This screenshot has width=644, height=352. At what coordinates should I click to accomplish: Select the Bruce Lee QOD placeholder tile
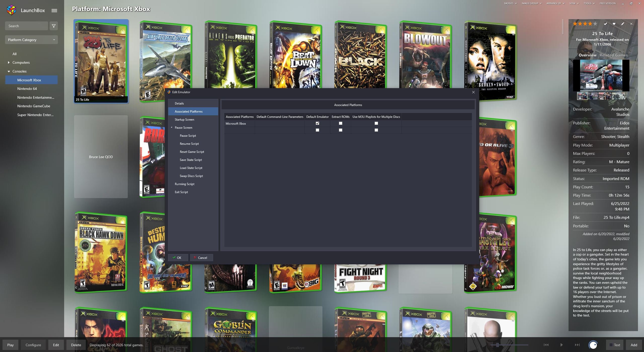coord(101,157)
